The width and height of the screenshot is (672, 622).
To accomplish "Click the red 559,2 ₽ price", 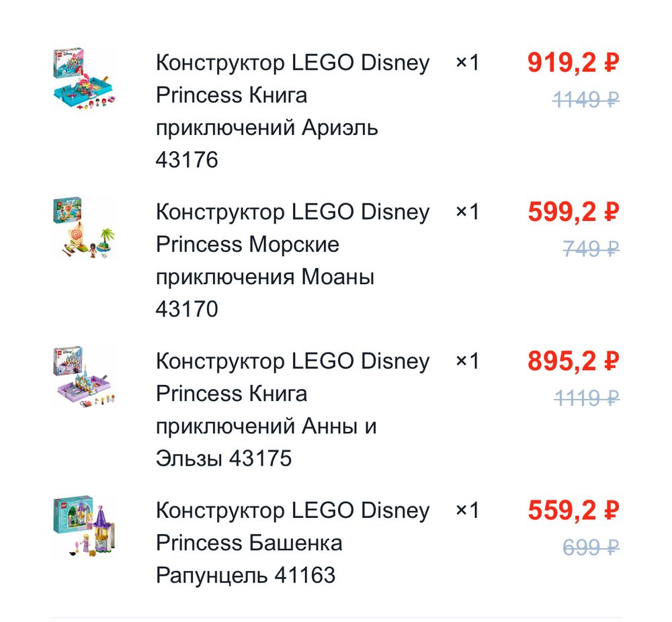I will [x=573, y=510].
